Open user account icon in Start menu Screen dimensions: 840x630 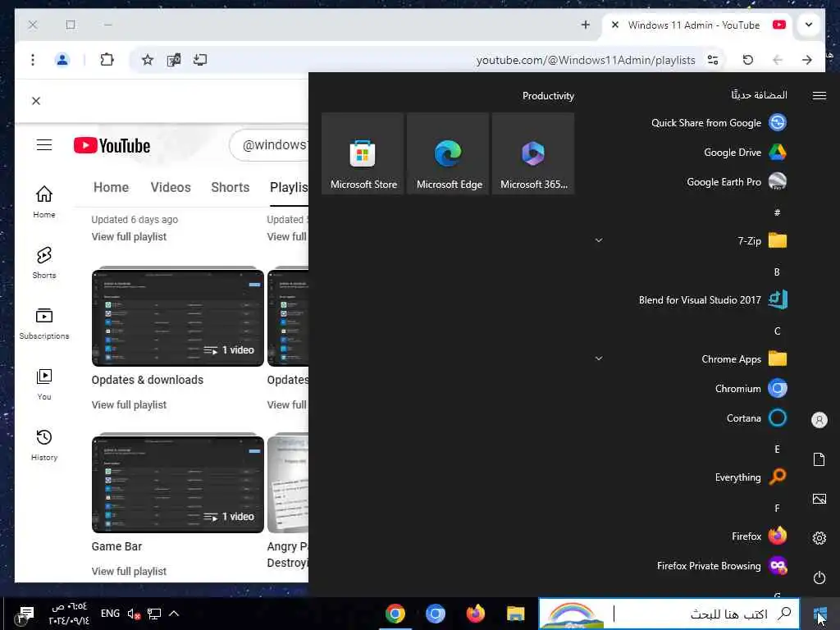819,419
